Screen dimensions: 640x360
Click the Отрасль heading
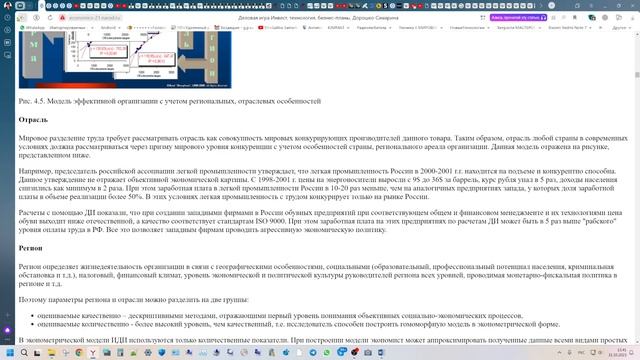33,120
